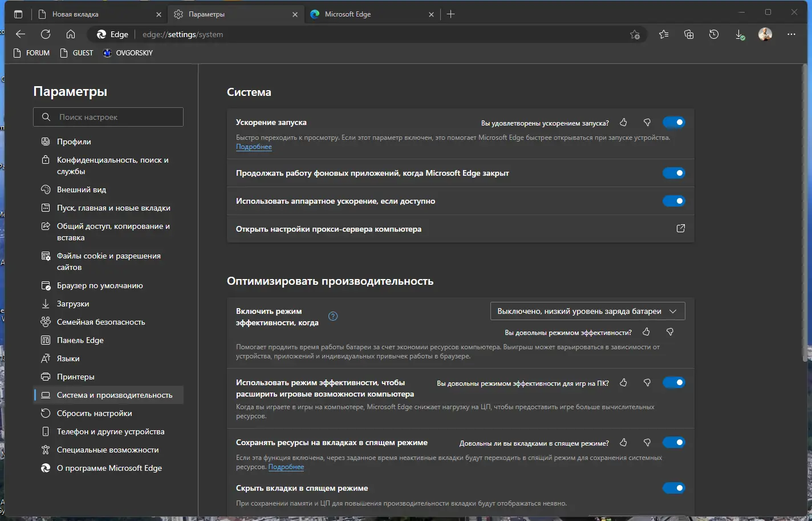
Task: Open GUEST bookmark in favorites bar
Action: coord(77,53)
